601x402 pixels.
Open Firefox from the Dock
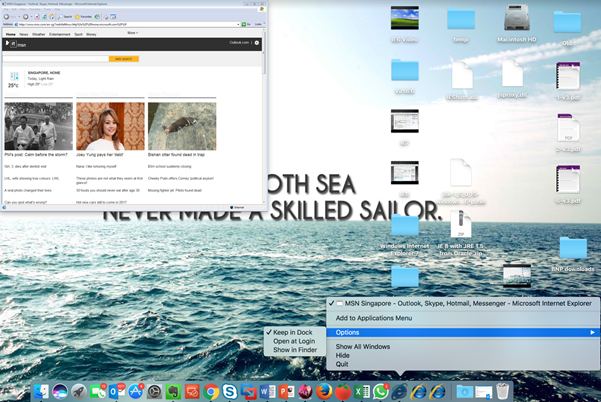pyautogui.click(x=323, y=390)
